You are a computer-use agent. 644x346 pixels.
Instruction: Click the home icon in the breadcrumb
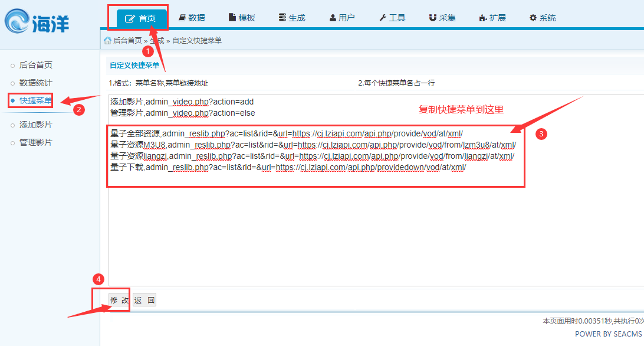(107, 40)
